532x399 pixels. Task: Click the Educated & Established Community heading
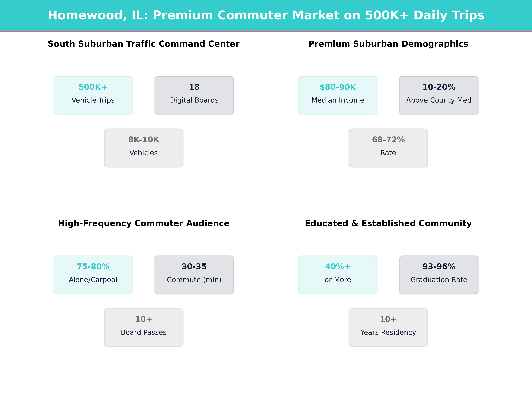(x=388, y=223)
